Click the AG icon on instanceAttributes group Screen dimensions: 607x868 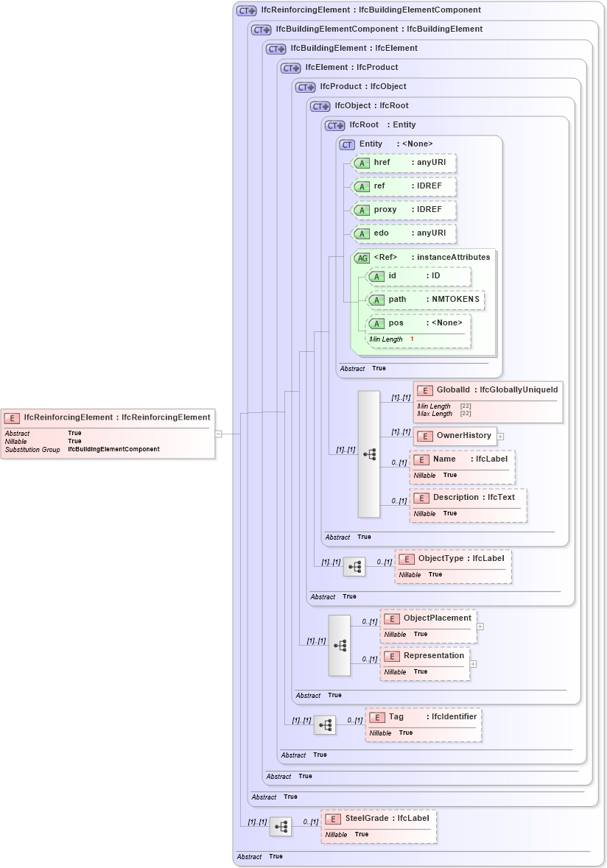362,258
